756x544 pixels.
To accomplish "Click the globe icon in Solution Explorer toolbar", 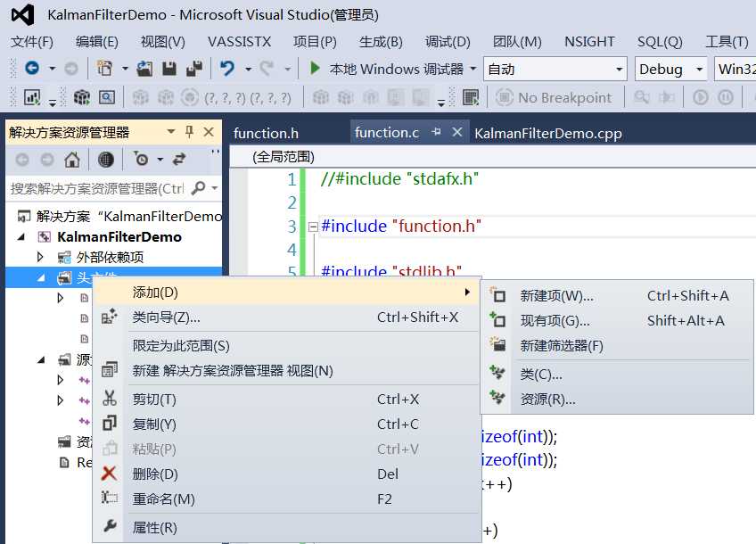I will [105, 159].
